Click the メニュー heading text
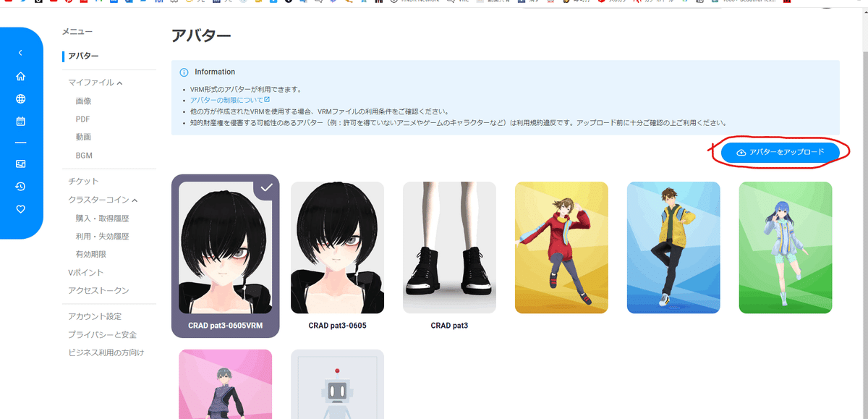The width and height of the screenshot is (868, 419). pyautogui.click(x=77, y=32)
